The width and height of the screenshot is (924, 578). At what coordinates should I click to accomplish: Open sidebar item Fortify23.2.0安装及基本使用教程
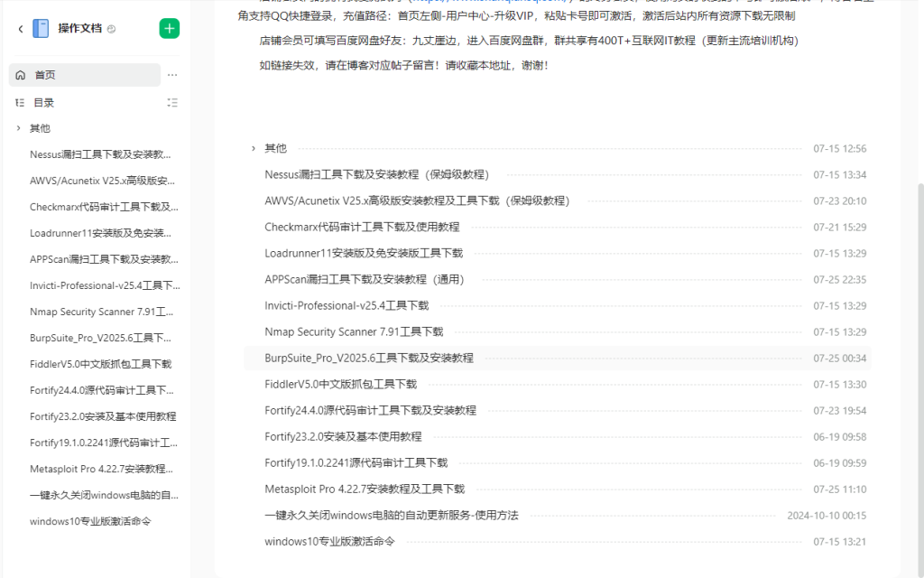pos(103,416)
